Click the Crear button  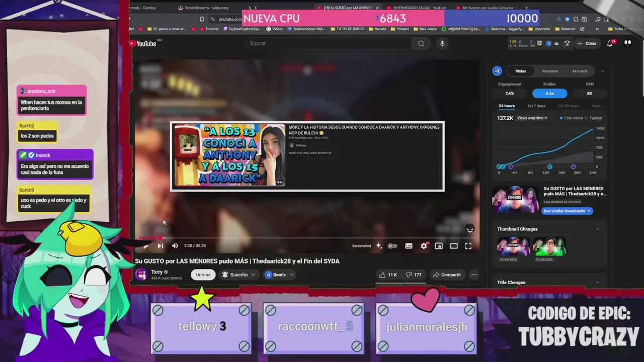click(x=587, y=43)
